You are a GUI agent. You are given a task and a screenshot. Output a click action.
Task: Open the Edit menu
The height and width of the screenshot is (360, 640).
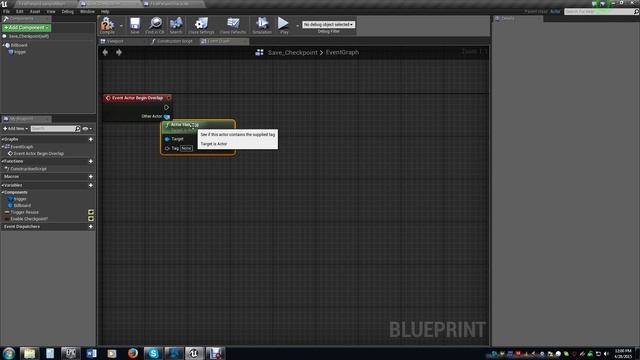click(x=20, y=11)
